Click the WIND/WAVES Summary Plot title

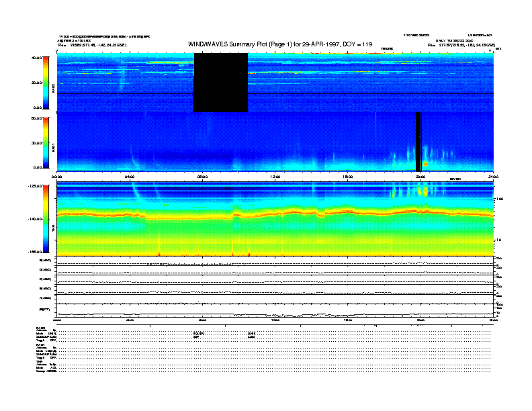coord(280,44)
